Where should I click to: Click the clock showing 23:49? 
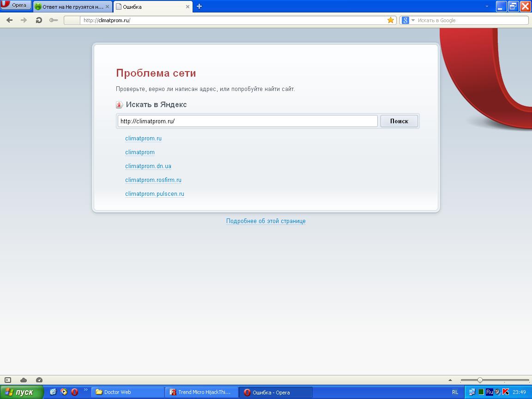tap(519, 392)
